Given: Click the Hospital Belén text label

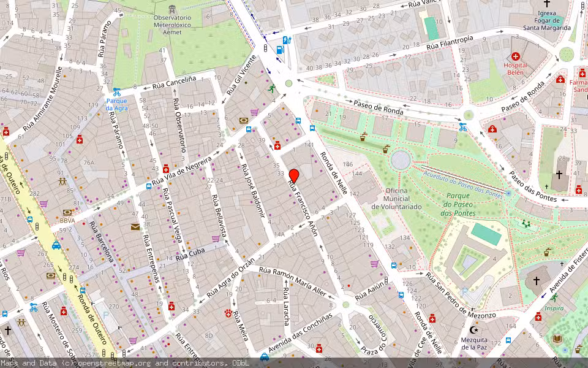Looking at the screenshot, I should pos(515,69).
